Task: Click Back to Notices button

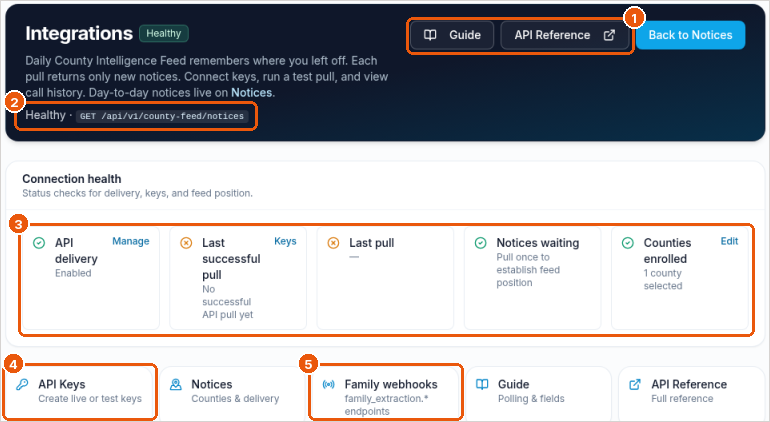Action: coord(690,35)
